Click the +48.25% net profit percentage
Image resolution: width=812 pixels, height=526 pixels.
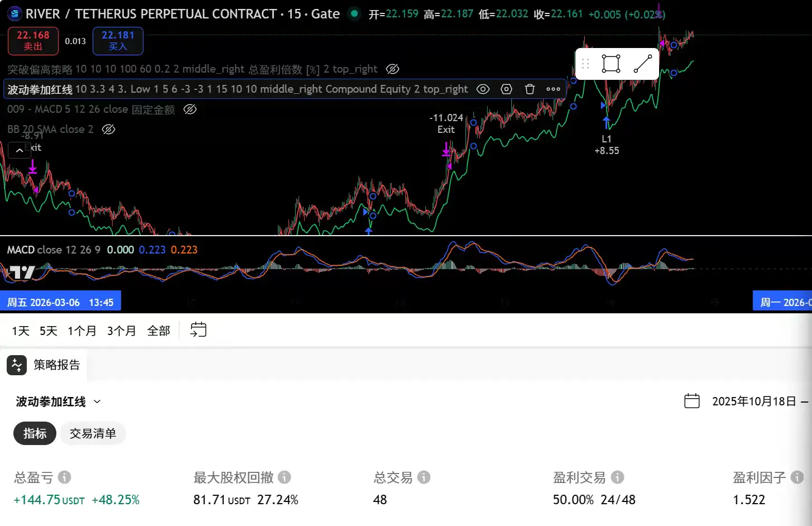pyautogui.click(x=116, y=500)
